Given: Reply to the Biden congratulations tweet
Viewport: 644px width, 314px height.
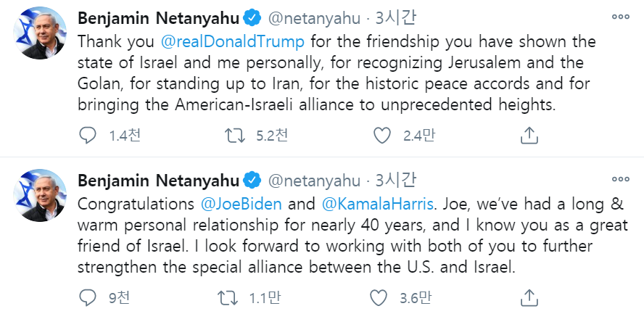Looking at the screenshot, I should pos(87,297).
